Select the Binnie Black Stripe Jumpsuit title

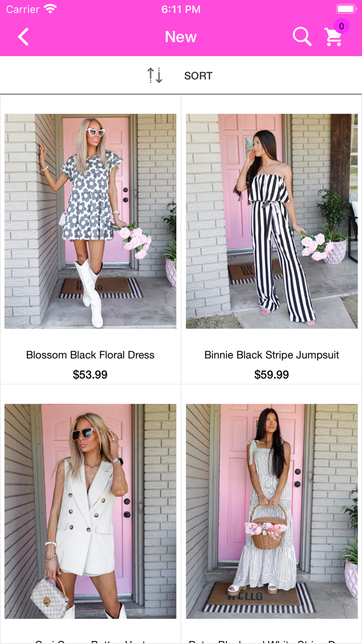click(271, 355)
